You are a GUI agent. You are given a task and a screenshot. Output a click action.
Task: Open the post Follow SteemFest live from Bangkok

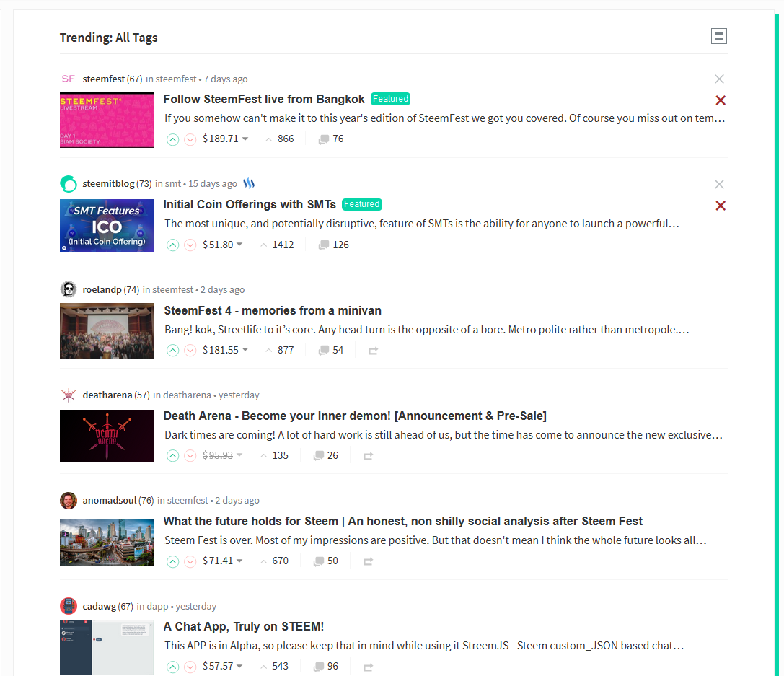(x=264, y=99)
